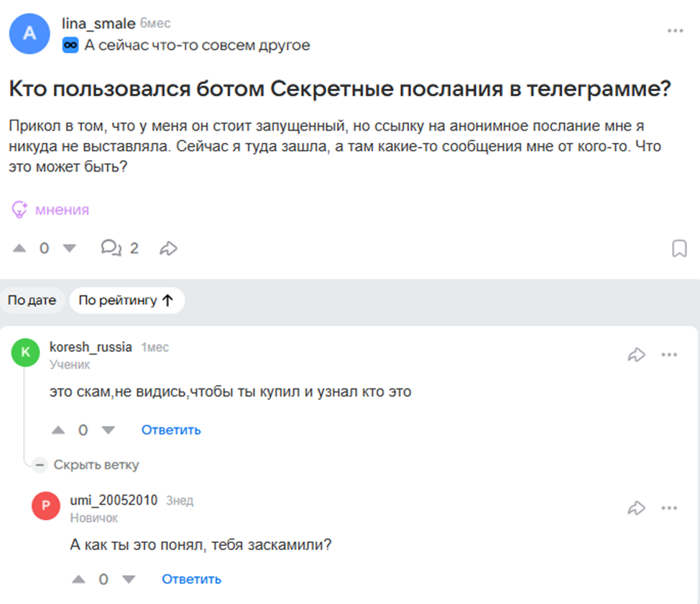This screenshot has width=700, height=604.
Task: Switch to «По дате» sorting tab
Action: coord(32,300)
